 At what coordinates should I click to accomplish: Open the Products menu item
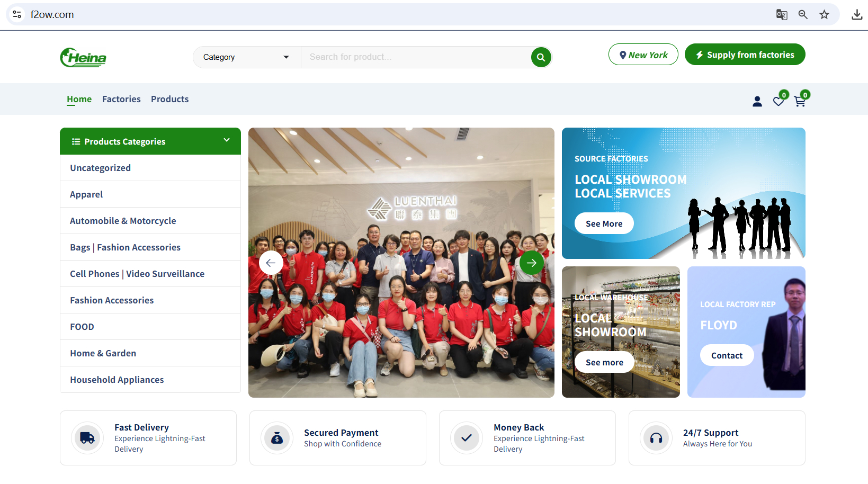(x=169, y=99)
